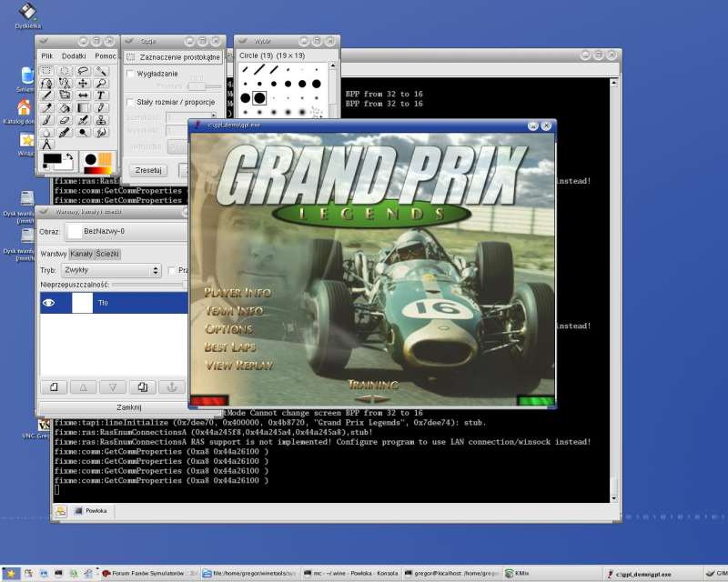Viewport: 728px width, 582px height.
Task: Enable the Wygładzanie checkbox
Action: coord(130,74)
